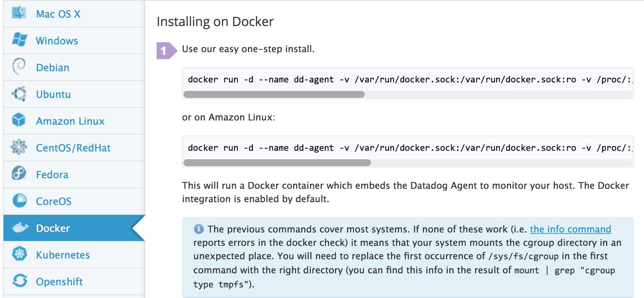This screenshot has height=298, width=644.
Task: Go to the Ubuntu install tab
Action: coord(74,94)
